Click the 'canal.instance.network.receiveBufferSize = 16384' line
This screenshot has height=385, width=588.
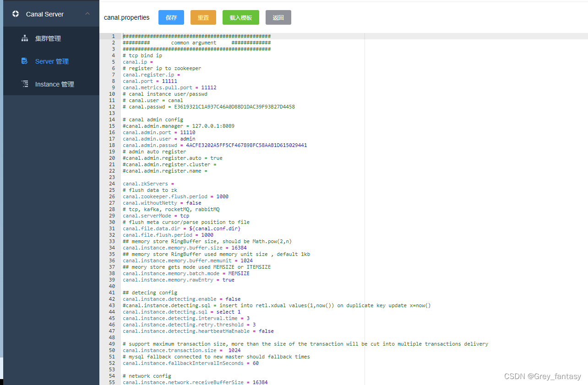pyautogui.click(x=195, y=382)
